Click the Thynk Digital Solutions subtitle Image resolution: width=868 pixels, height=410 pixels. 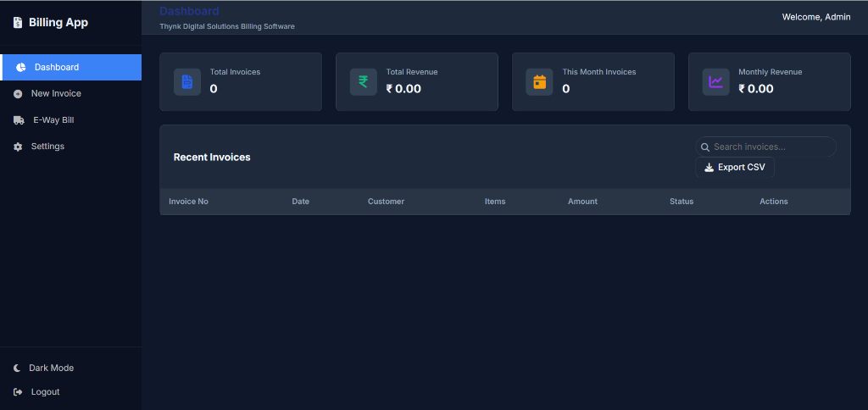tap(227, 26)
